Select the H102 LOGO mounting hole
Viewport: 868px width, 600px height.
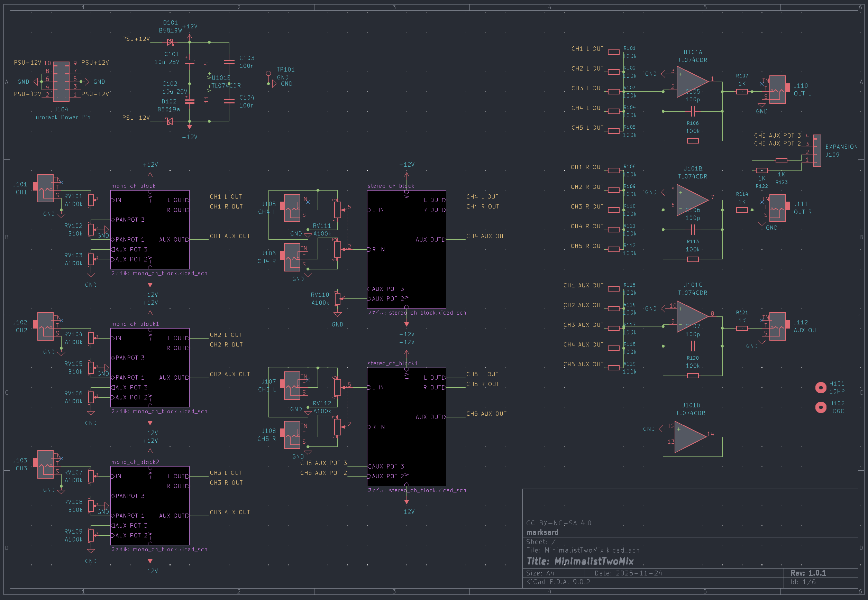[x=821, y=407]
